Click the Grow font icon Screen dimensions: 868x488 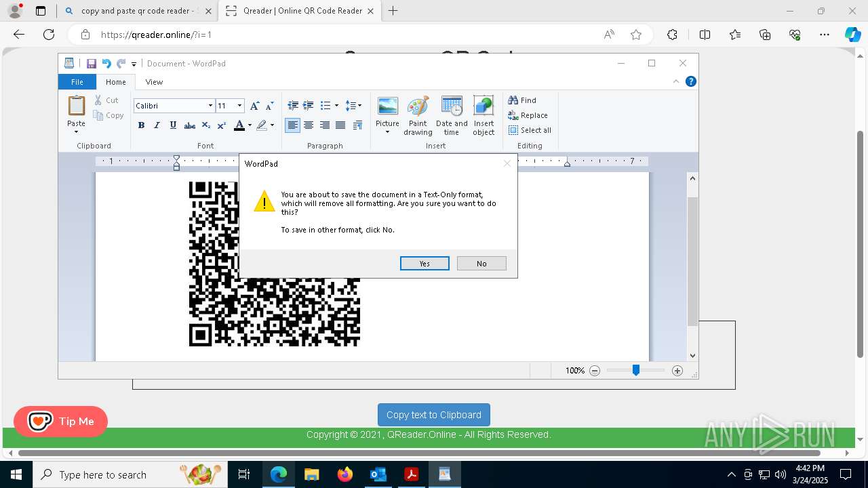[254, 106]
